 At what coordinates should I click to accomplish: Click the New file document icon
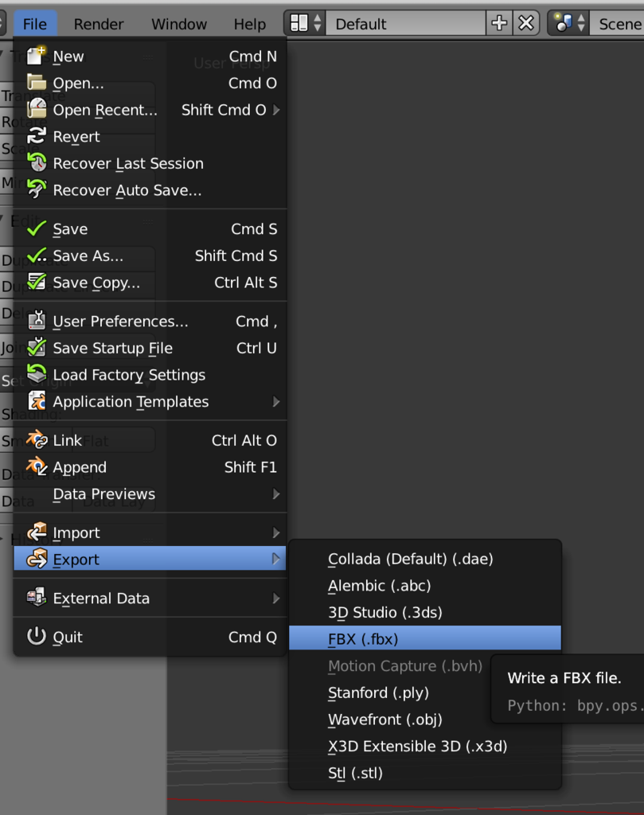37,56
